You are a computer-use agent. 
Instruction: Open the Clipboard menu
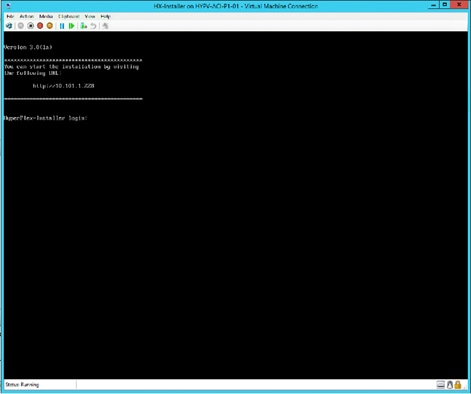(x=69, y=16)
